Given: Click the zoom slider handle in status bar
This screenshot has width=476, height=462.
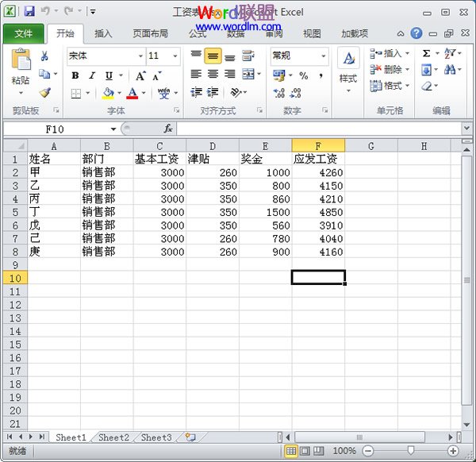Looking at the screenshot, I should [411, 451].
